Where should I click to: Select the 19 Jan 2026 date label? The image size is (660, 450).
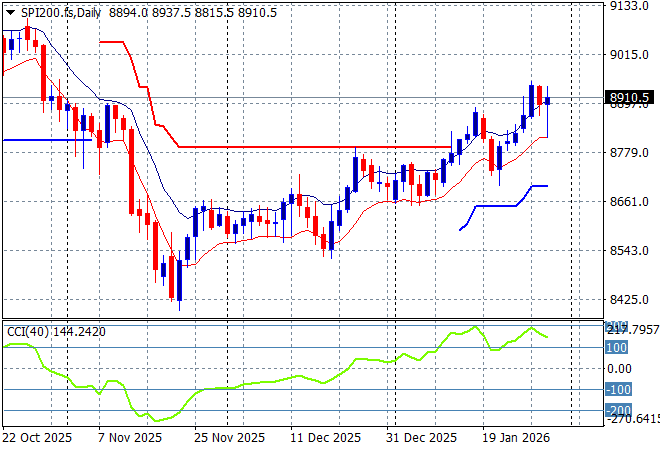coord(516,438)
